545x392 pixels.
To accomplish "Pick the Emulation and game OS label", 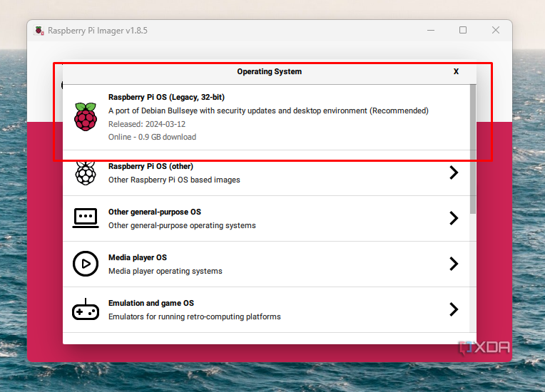I will click(151, 303).
